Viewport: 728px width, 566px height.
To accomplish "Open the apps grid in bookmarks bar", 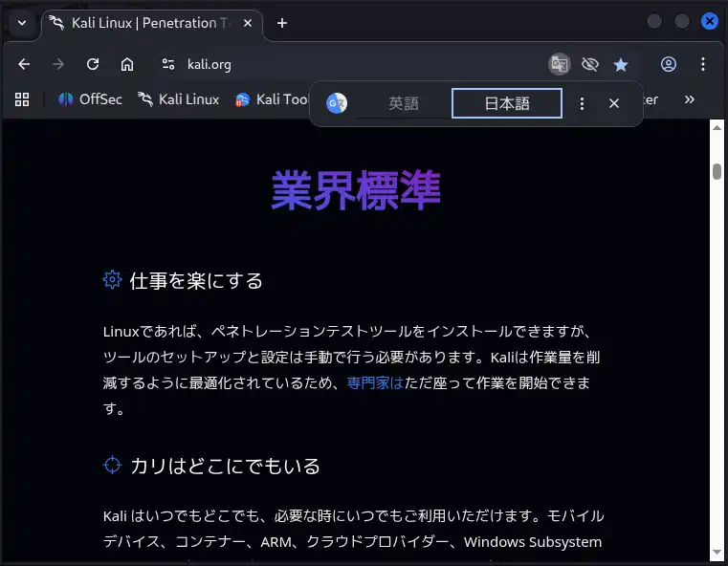I will click(x=22, y=99).
